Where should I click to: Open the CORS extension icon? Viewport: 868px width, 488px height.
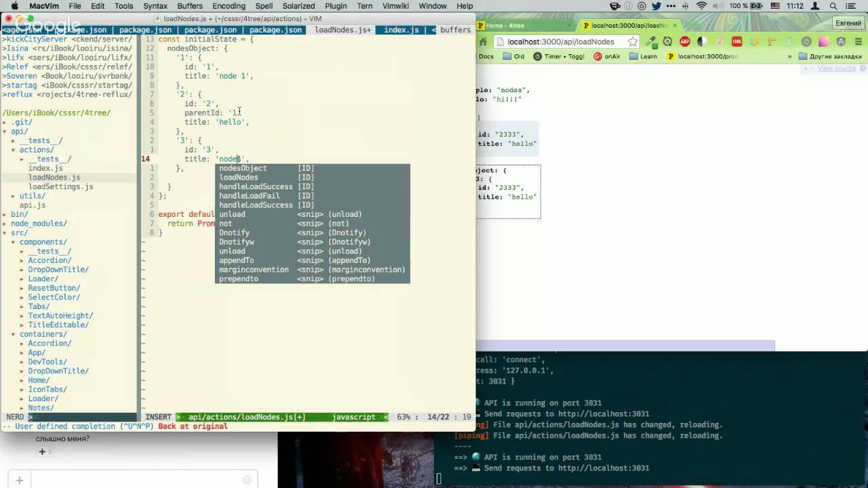pyautogui.click(x=737, y=41)
